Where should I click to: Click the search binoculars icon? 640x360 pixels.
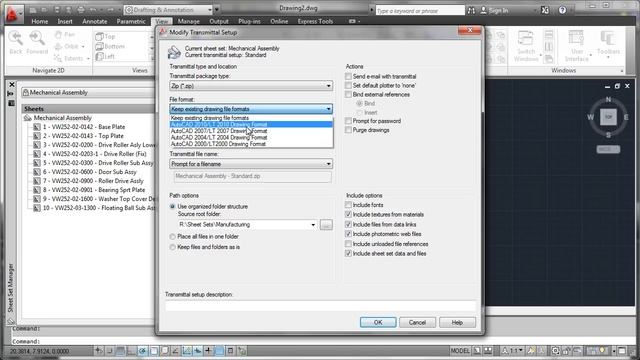[x=471, y=10]
